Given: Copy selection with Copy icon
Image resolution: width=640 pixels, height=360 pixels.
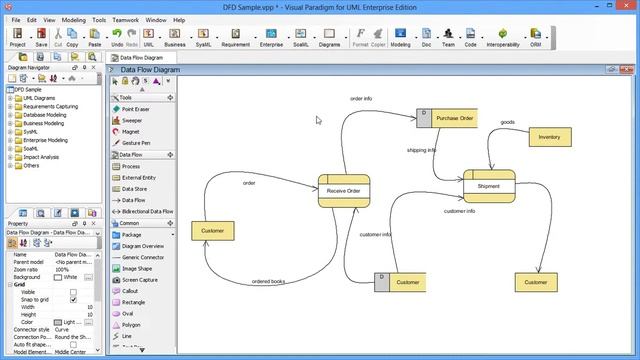Looking at the screenshot, I should click(x=72, y=37).
